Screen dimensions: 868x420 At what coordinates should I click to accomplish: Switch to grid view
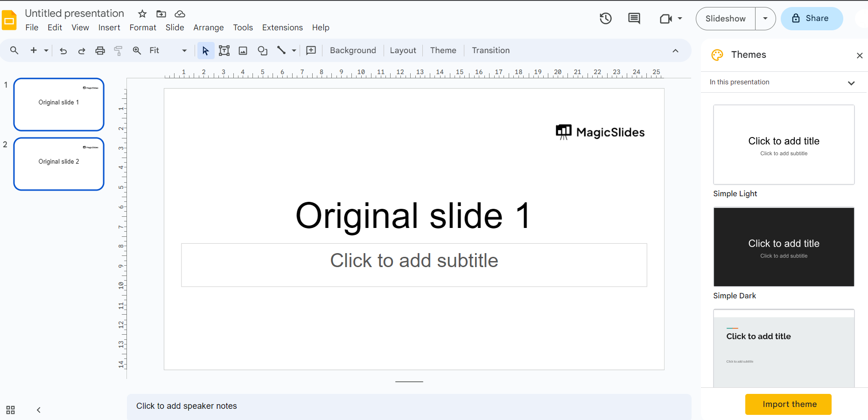(x=10, y=410)
